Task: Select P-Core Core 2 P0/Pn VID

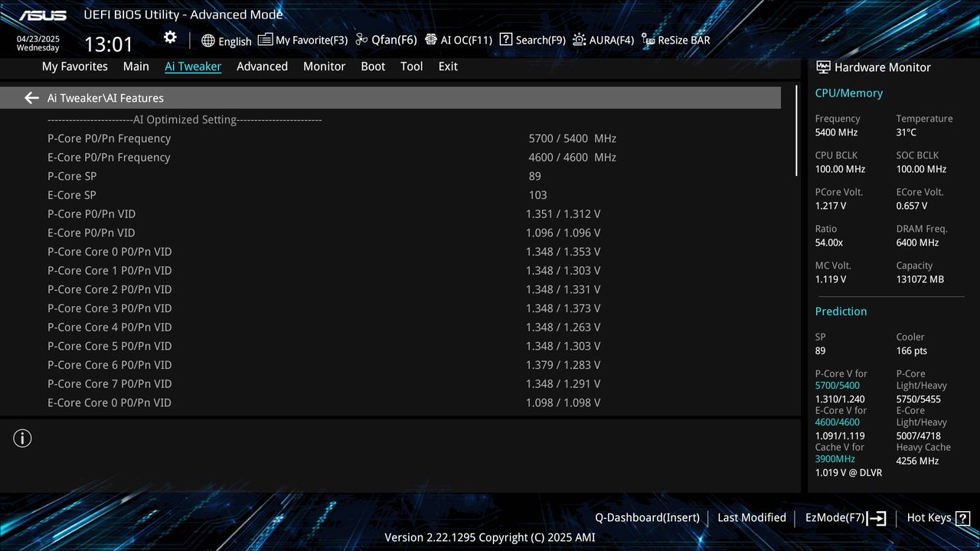Action: 390,289
